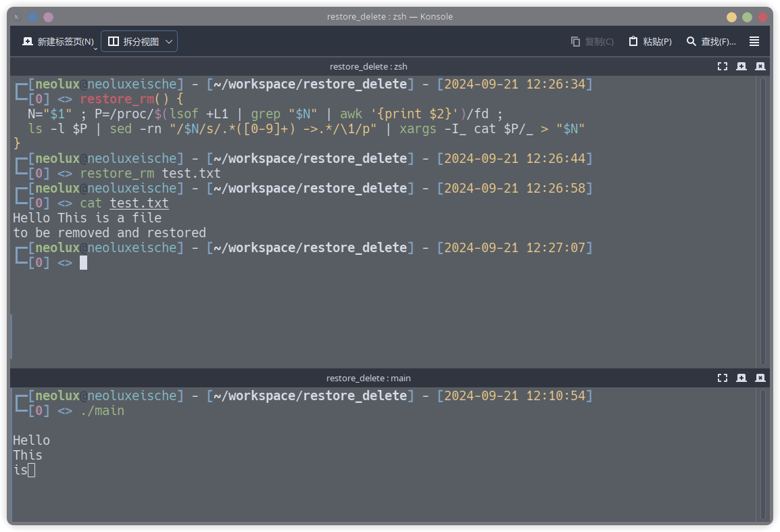
Task: Click the 'This' output line in main pane
Action: 28,456
